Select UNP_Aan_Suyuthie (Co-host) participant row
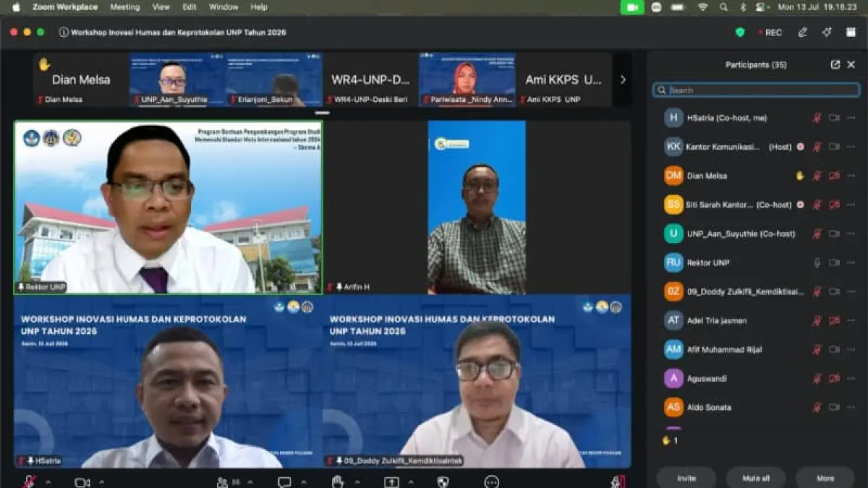868x488 pixels. click(756, 234)
